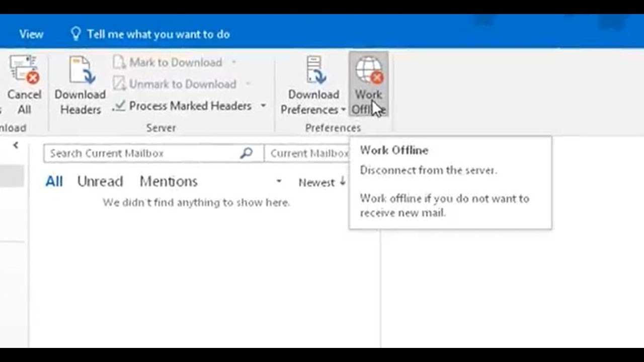Viewport: 644px width, 362px height.
Task: Click the 'Disconnect from the server.' tooltip text
Action: pos(429,170)
